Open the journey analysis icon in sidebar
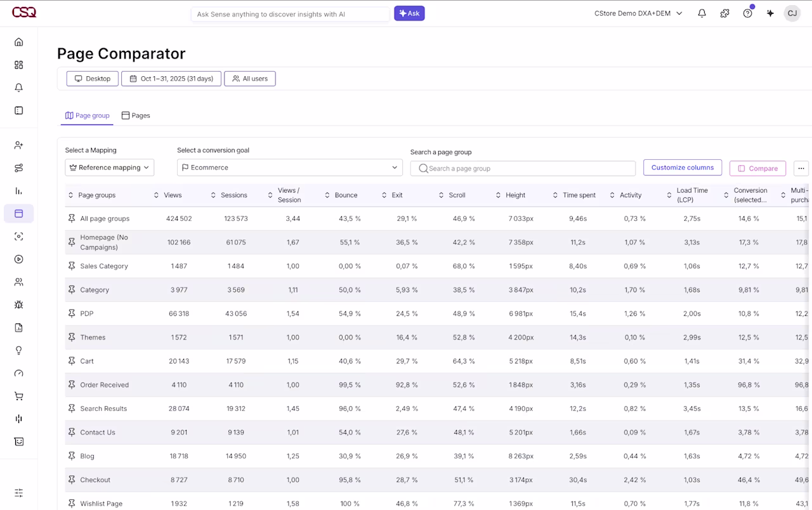The height and width of the screenshot is (510, 812). coord(18,168)
